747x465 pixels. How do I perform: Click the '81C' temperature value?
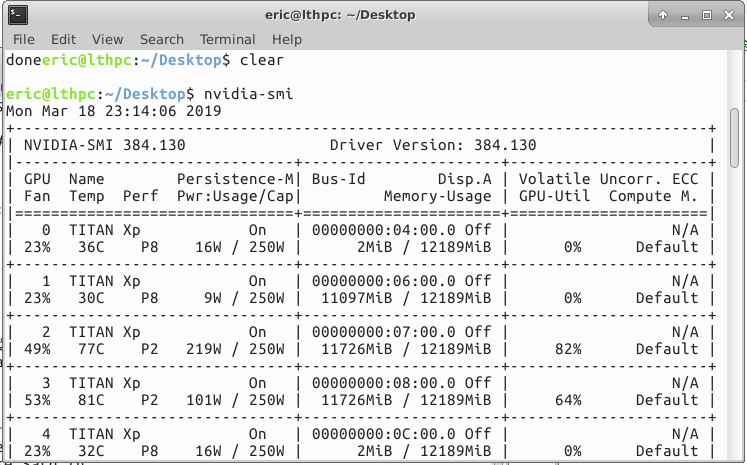click(x=91, y=400)
